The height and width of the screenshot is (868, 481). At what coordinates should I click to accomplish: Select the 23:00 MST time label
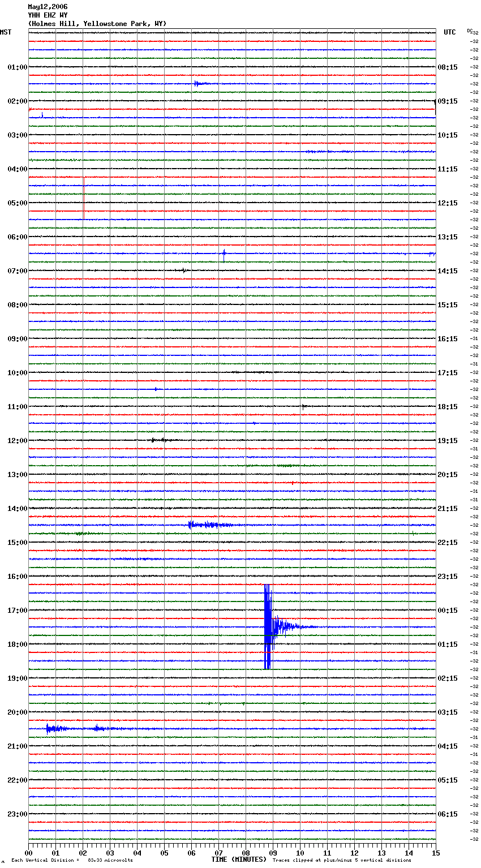(x=18, y=814)
